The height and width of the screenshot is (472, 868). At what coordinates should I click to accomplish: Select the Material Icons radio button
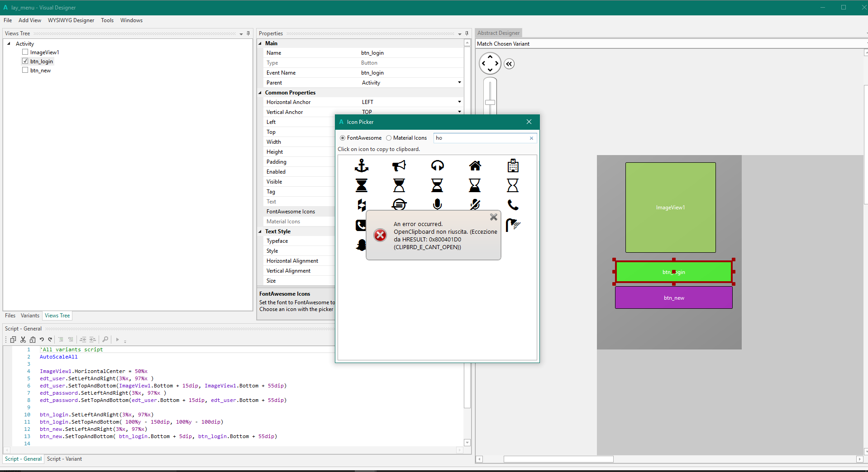pos(389,138)
